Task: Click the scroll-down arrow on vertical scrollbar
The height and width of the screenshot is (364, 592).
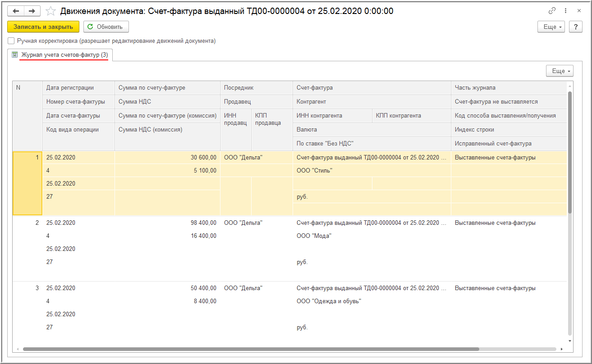Action: [x=570, y=341]
